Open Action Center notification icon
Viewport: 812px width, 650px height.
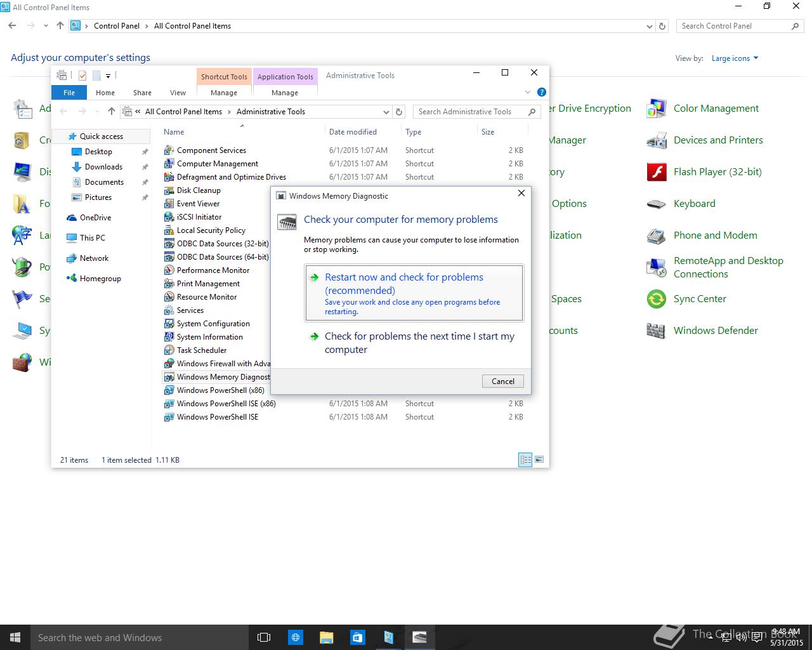756,637
